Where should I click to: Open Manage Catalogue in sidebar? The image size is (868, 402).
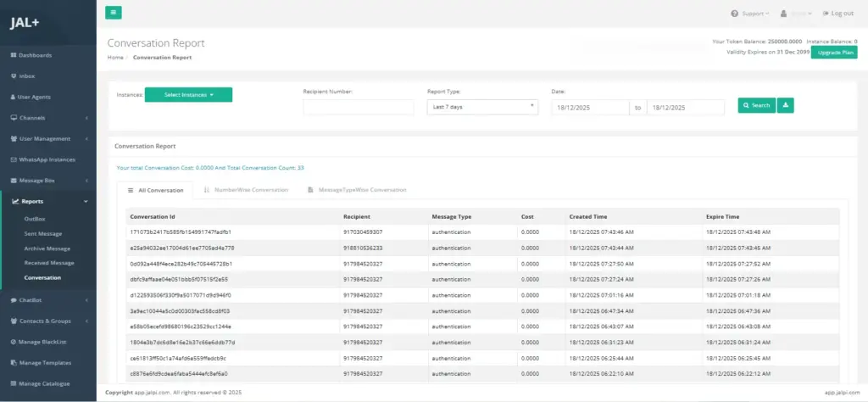[x=46, y=383]
